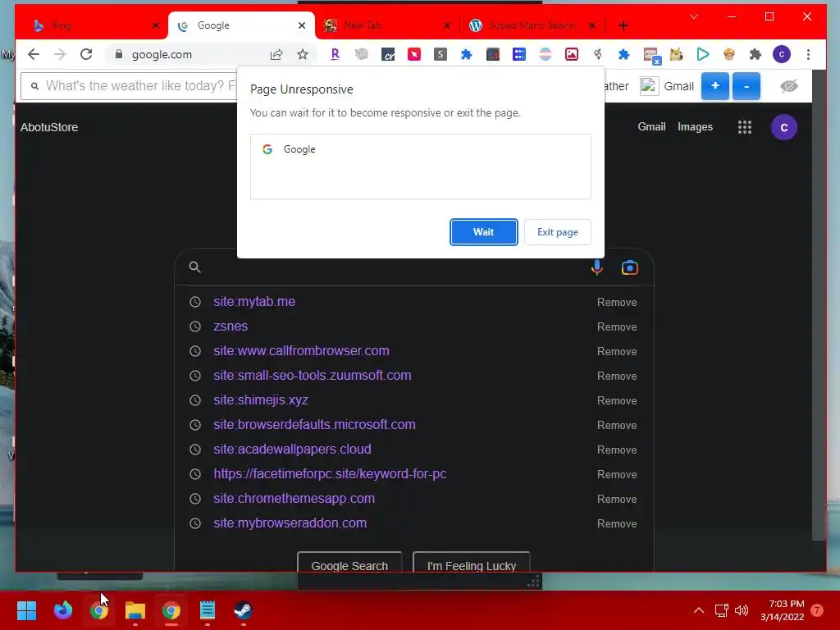Select the zsnes suggestion
Image resolution: width=840 pixels, height=630 pixels.
tap(231, 326)
